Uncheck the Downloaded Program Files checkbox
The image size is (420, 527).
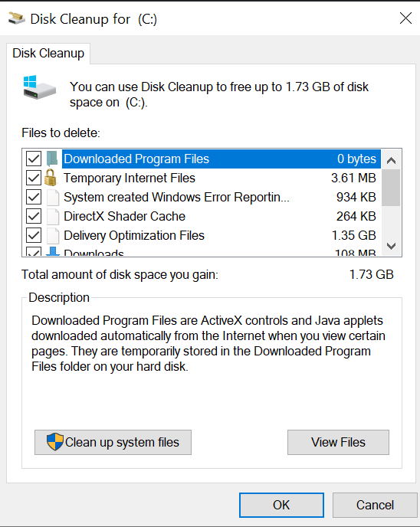pyautogui.click(x=34, y=159)
